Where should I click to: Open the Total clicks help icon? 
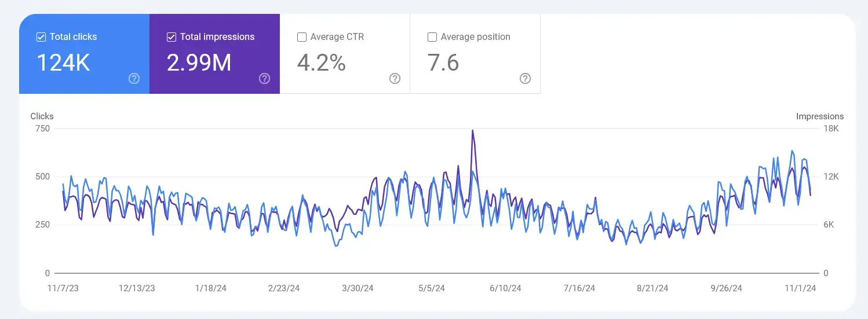134,79
